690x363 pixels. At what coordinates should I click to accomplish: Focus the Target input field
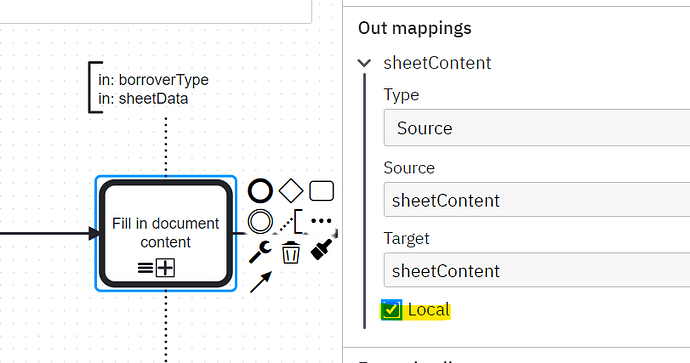point(537,271)
